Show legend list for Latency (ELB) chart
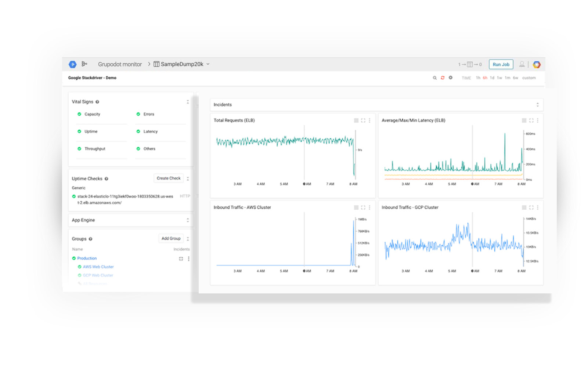This screenshot has width=588, height=383. pyautogui.click(x=524, y=120)
